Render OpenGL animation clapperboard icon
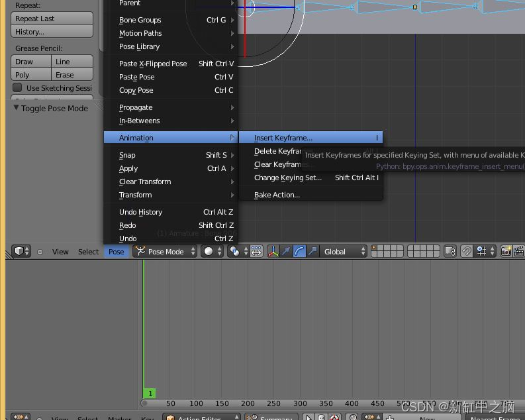525x420 pixels. point(518,251)
